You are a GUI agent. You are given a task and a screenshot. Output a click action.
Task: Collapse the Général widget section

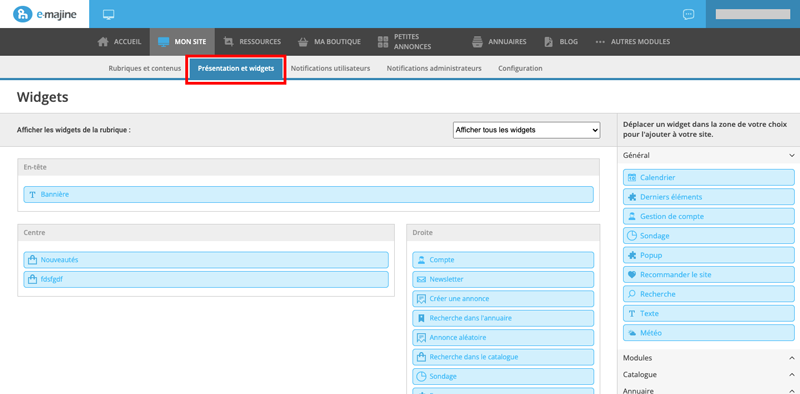click(x=709, y=155)
